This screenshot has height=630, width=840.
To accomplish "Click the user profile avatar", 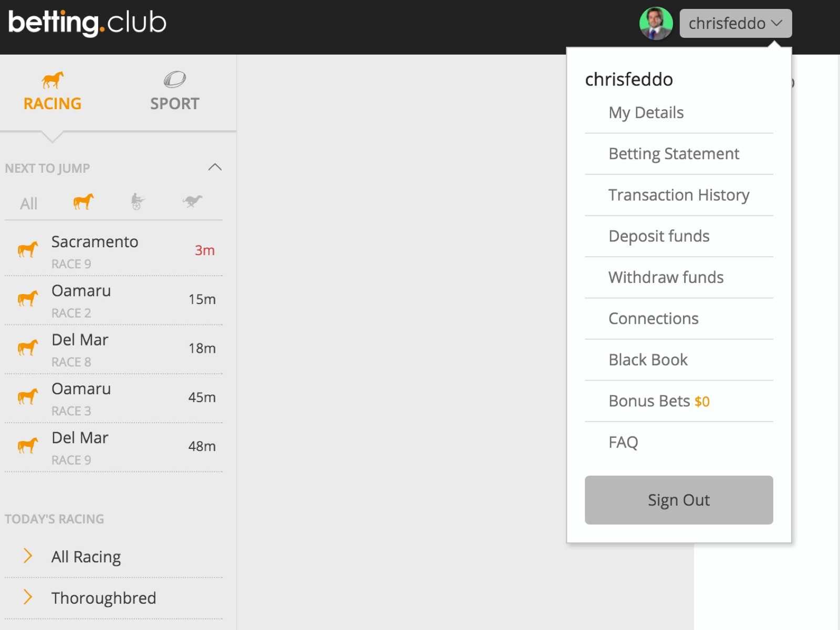I will 656,24.
